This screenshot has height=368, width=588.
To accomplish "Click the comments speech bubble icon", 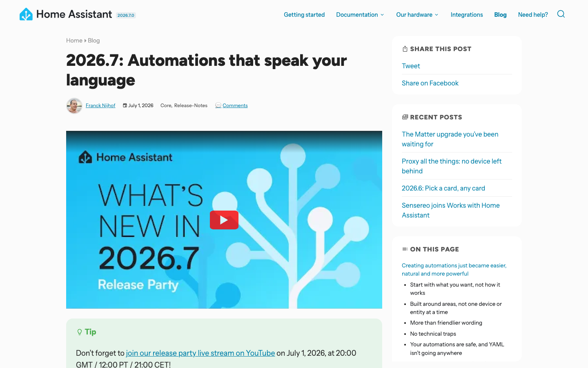I will click(x=218, y=105).
